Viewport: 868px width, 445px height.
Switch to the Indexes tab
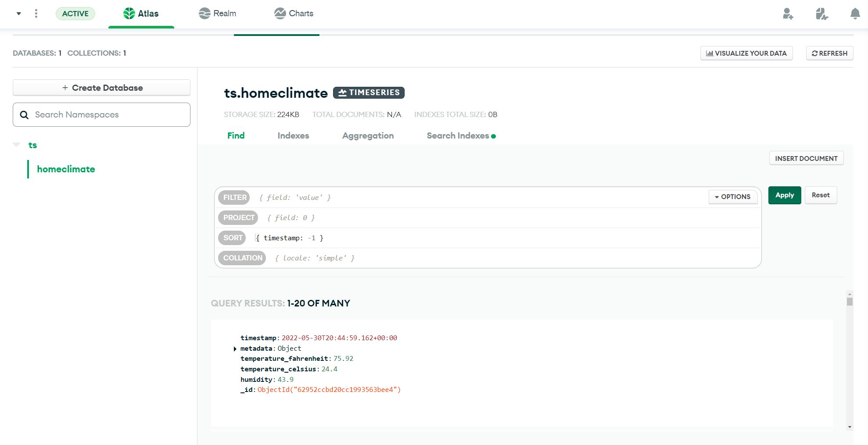(293, 135)
